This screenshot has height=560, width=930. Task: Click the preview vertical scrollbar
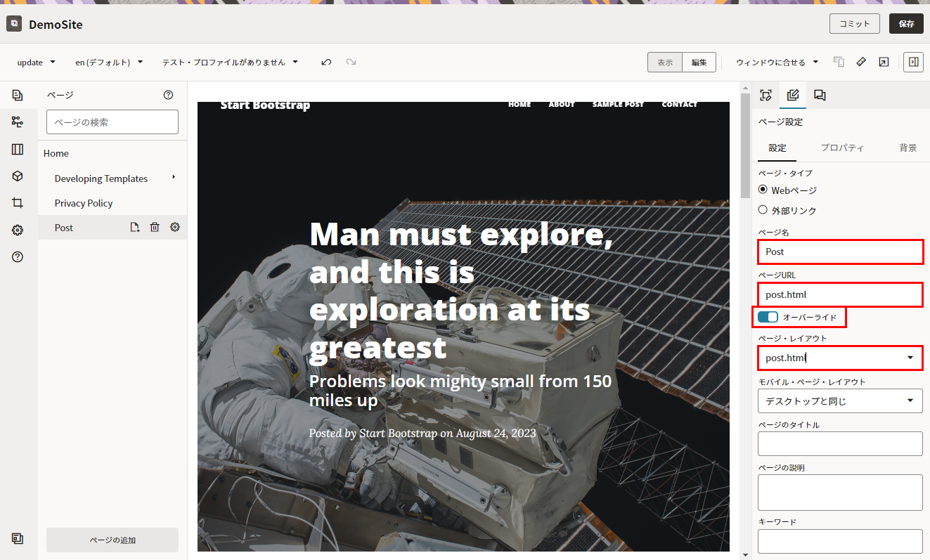point(745,145)
